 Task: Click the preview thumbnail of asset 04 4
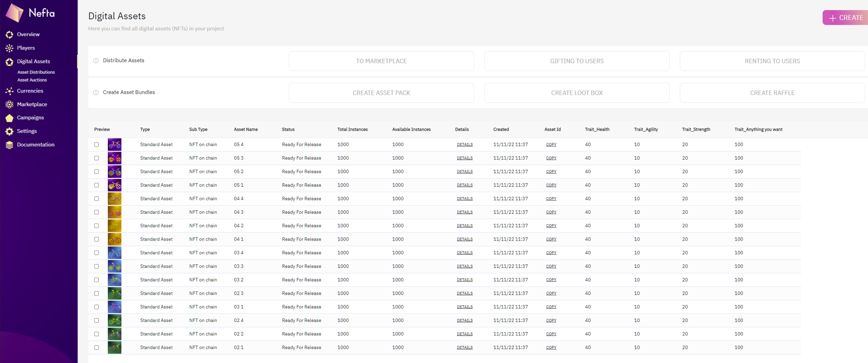pos(115,199)
